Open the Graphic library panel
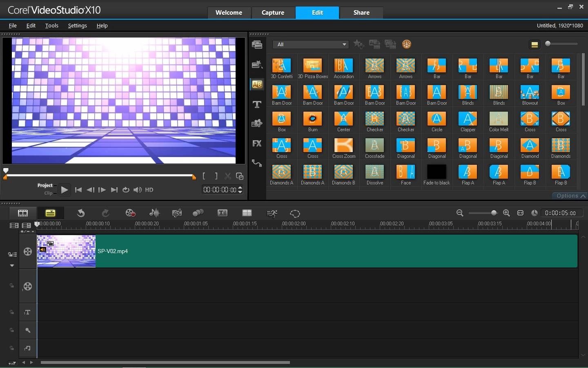Viewport: 588px width, 368px height. point(257,123)
